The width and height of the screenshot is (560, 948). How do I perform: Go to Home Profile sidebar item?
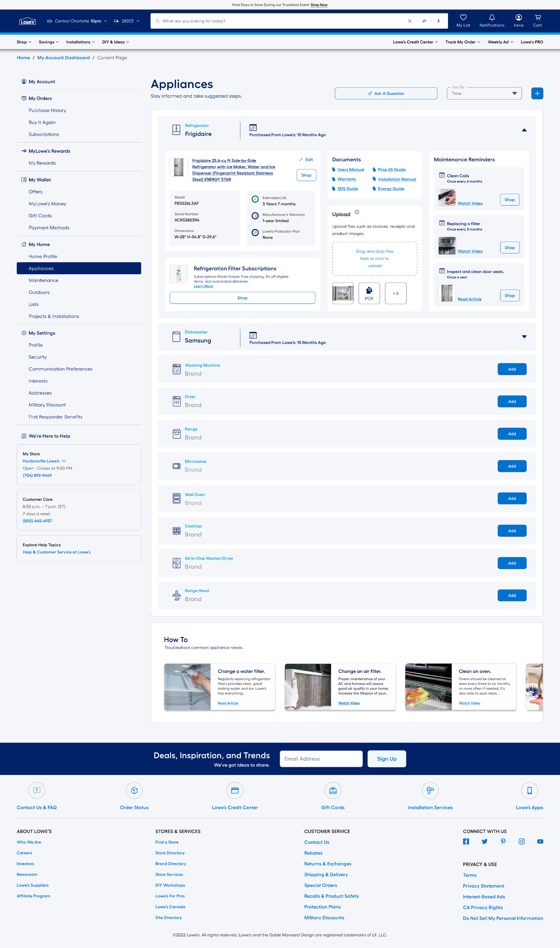pyautogui.click(x=43, y=256)
